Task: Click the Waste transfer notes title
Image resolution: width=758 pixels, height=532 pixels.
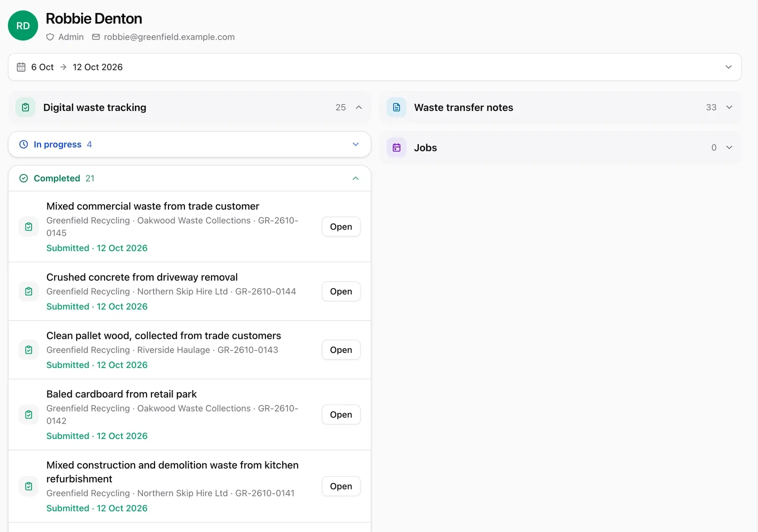Action: 463,107
